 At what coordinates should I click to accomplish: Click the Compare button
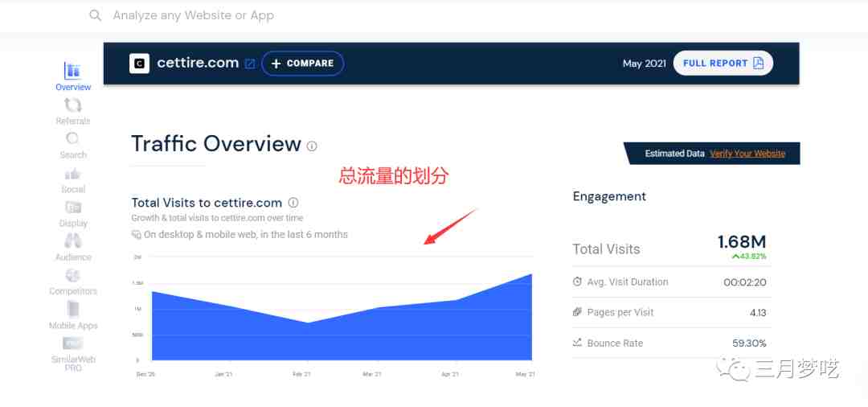(x=302, y=63)
